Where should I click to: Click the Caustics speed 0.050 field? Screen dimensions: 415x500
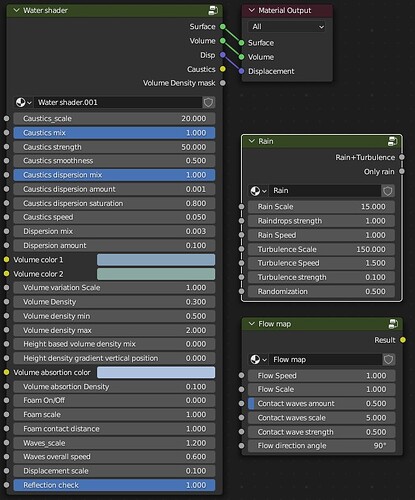coord(114,217)
